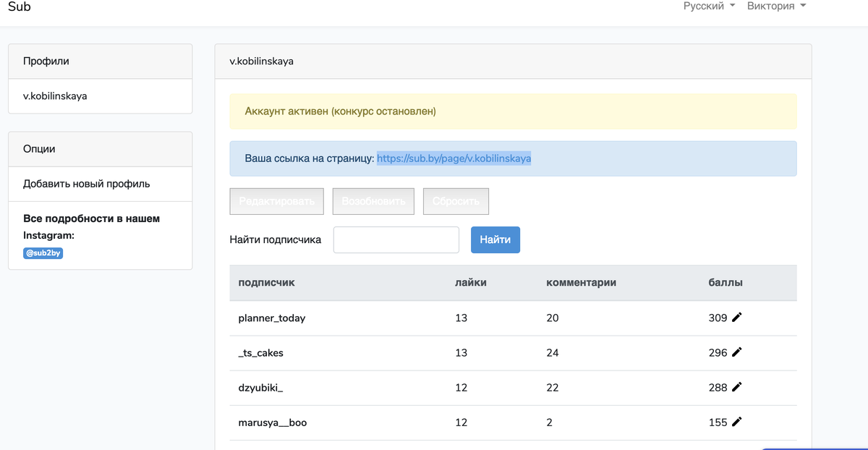Viewport: 868px width, 450px height.
Task: Click the Сбросить button
Action: click(456, 201)
